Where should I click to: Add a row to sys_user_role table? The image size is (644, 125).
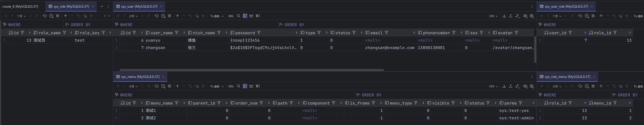[601, 16]
